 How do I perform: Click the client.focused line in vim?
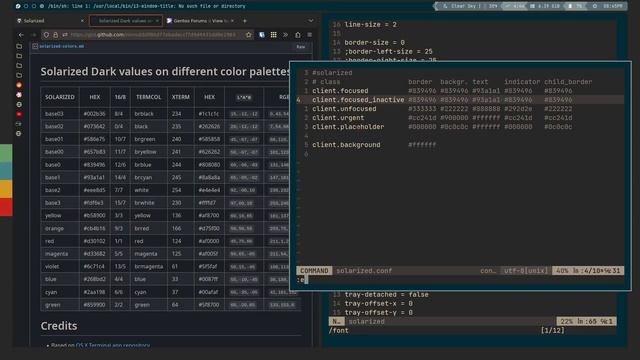pyautogui.click(x=460, y=91)
